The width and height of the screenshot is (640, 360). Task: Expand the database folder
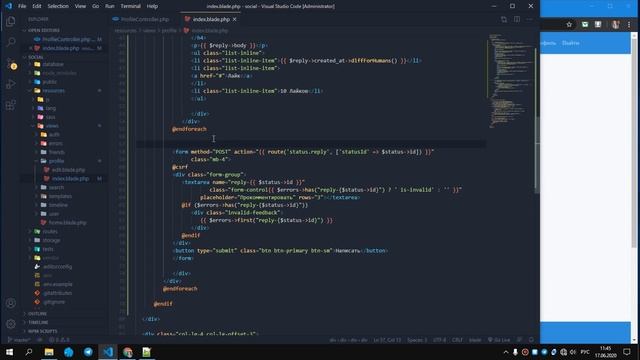tap(53, 64)
